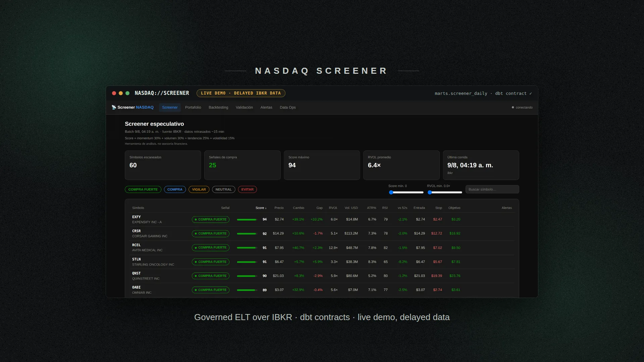Screen dimensions: 644x362
Task: Open the Backtesting tab
Action: 218,108
